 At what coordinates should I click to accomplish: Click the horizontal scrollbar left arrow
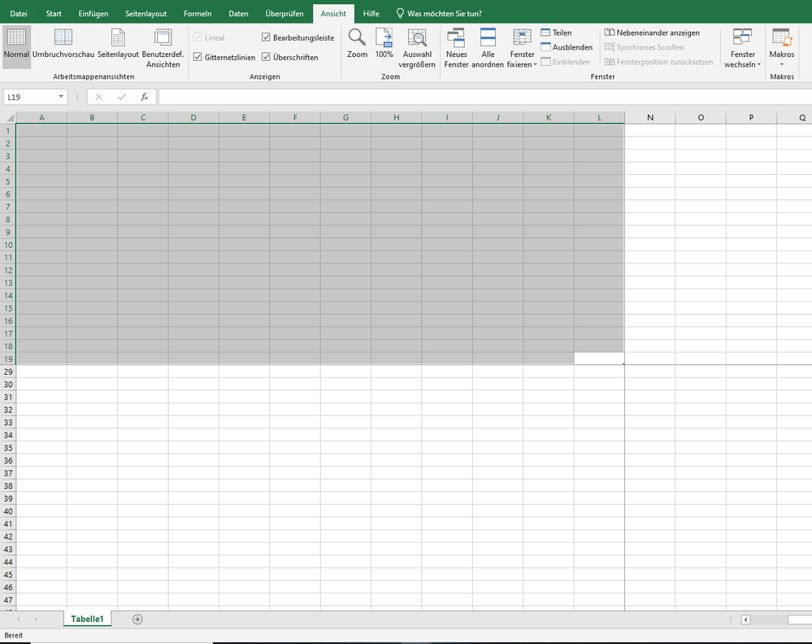coord(745,620)
